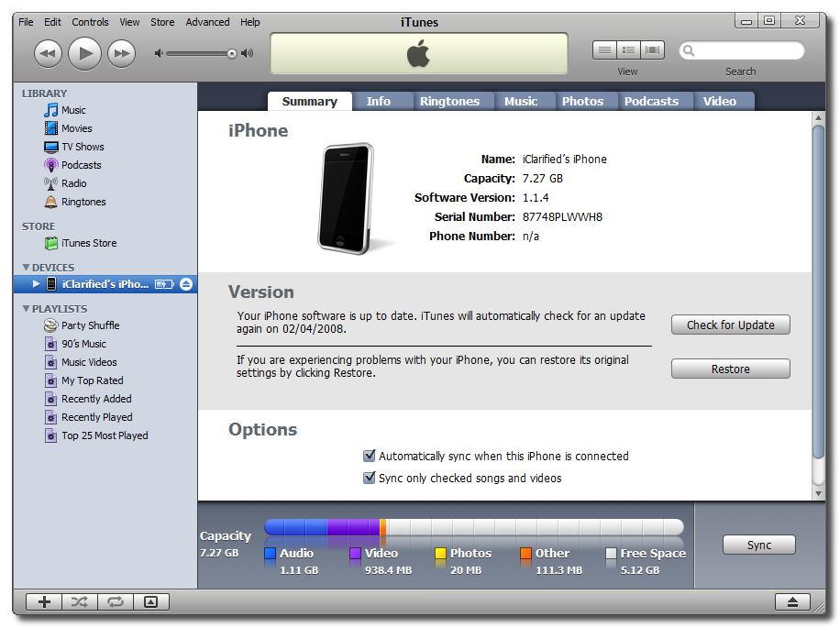This screenshot has width=840, height=628.
Task: Toggle repeat in the bottom bar
Action: click(116, 602)
